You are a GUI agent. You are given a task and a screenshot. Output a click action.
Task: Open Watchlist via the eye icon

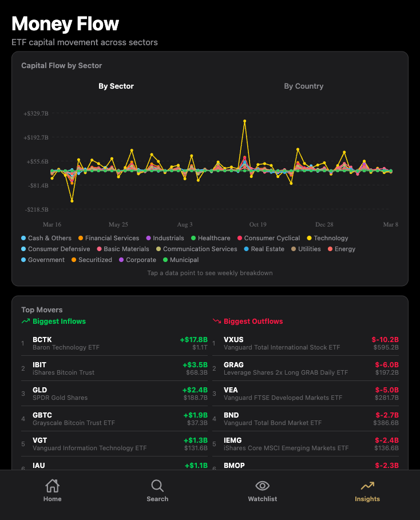(262, 490)
